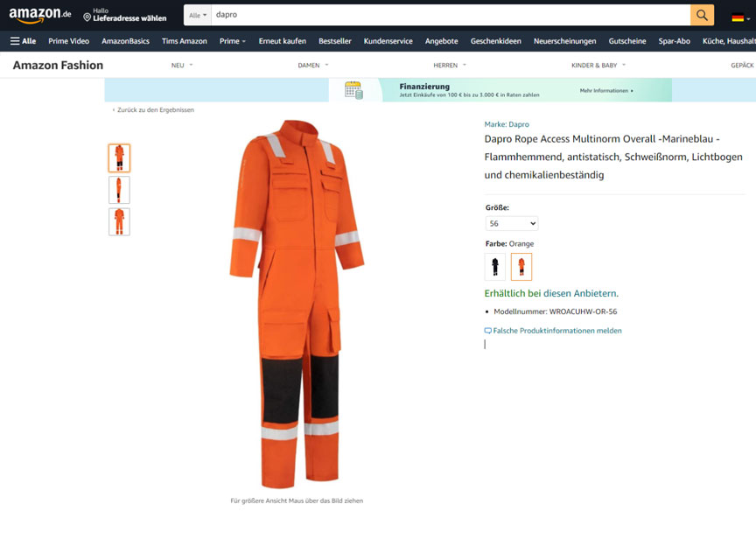
Task: Select the first product thumbnail on the left
Action: click(x=118, y=157)
